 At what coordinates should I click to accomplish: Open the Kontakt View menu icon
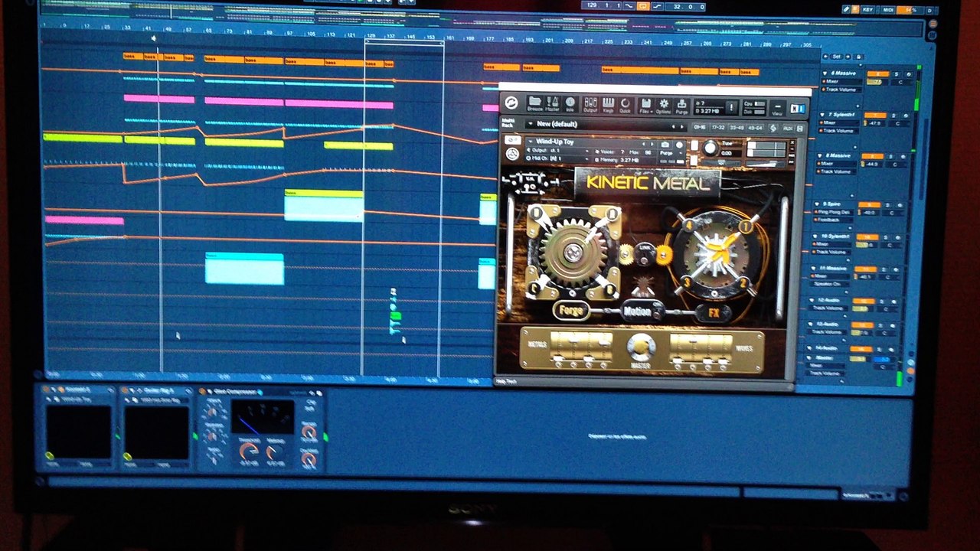coord(777,108)
